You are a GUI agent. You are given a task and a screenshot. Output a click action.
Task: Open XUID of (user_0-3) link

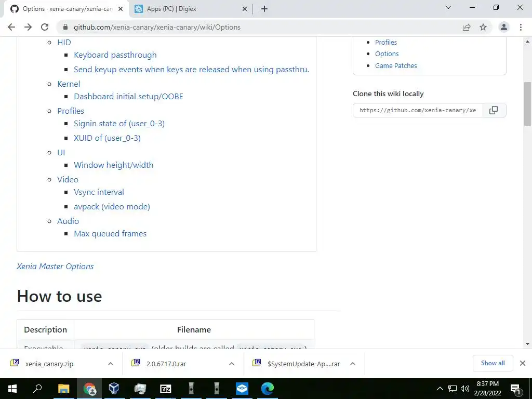pos(107,138)
